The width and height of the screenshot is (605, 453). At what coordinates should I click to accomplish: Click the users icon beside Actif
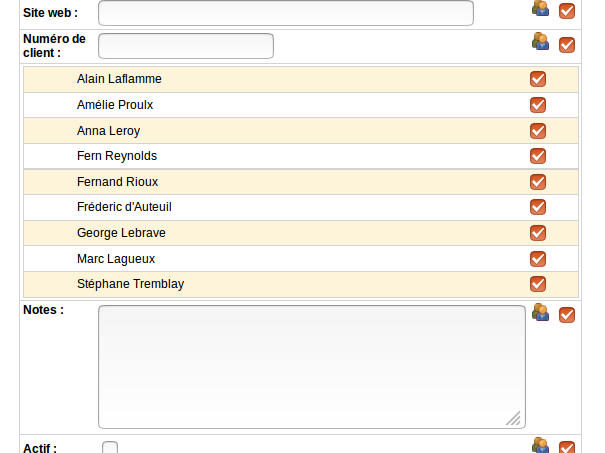(541, 446)
